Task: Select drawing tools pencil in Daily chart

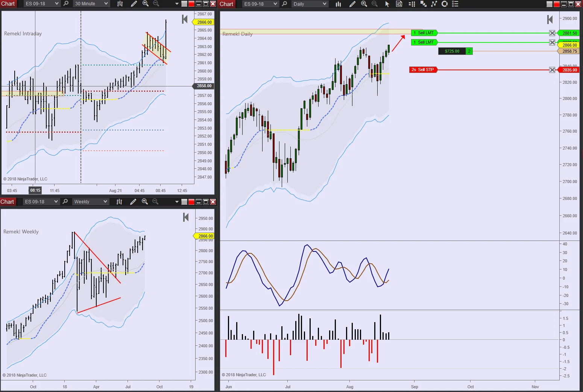Action: click(352, 4)
